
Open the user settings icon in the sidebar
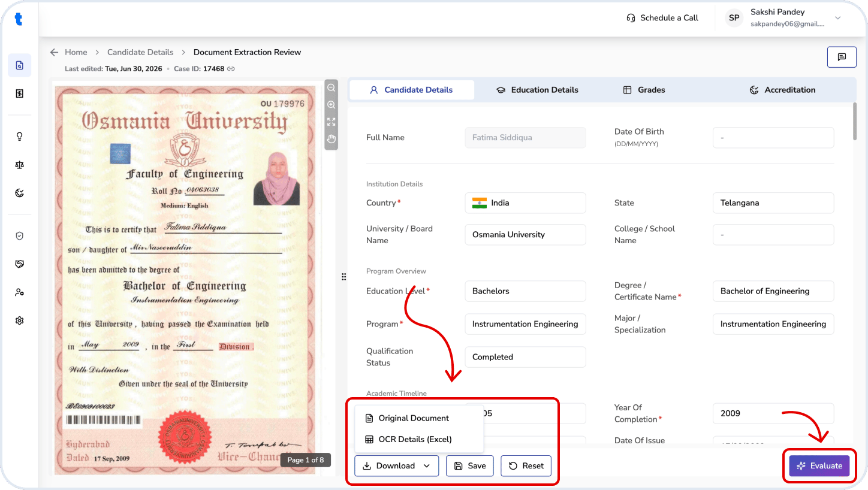tap(20, 292)
